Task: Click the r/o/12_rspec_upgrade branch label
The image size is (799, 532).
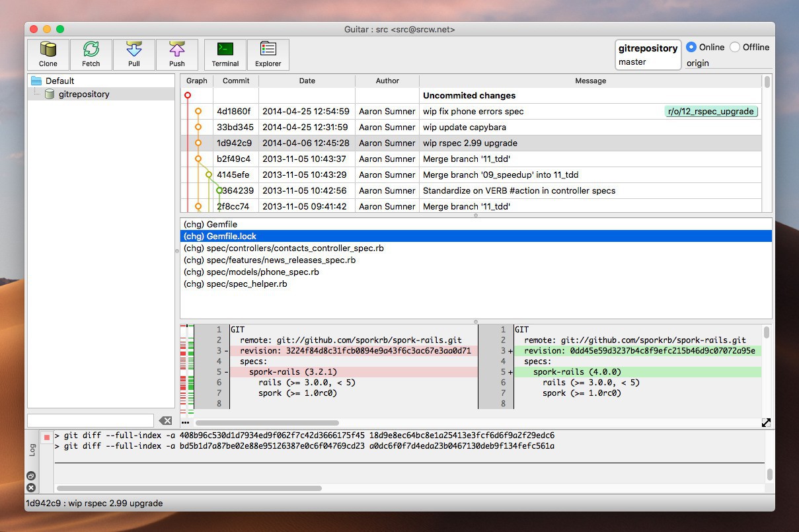Action: click(710, 111)
